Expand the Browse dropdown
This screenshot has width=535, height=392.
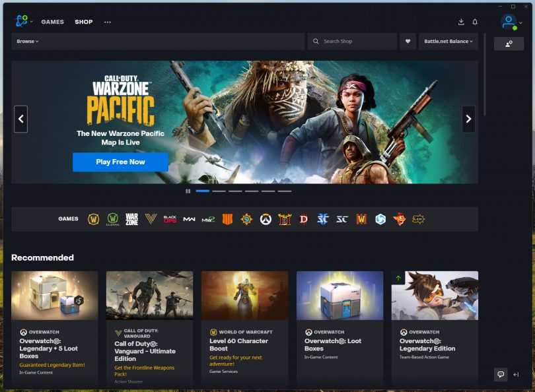28,42
